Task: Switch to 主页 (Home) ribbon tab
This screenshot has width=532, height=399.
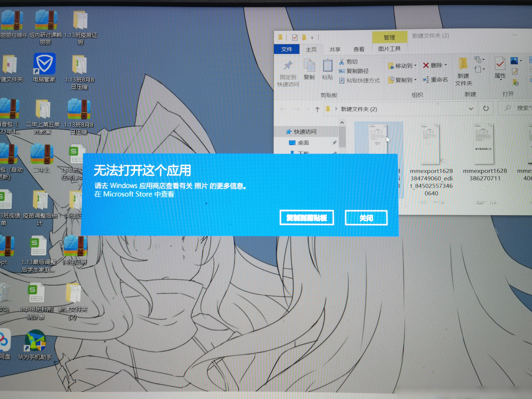Action: (x=311, y=50)
